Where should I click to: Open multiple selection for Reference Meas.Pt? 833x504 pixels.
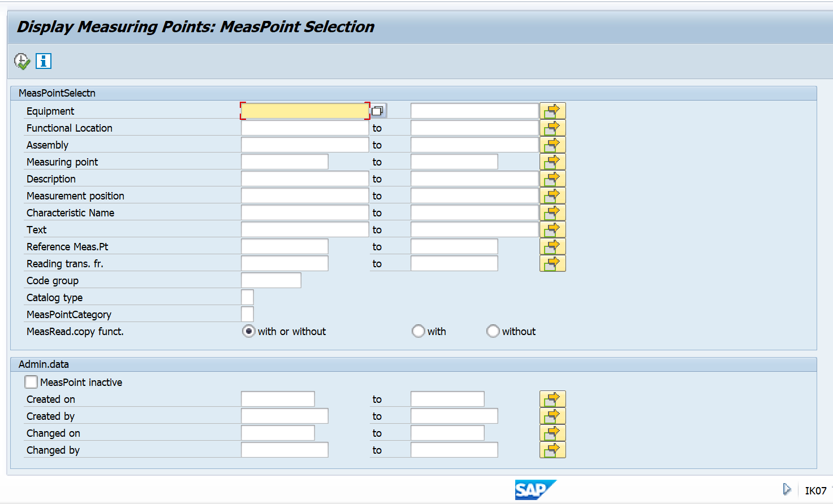(553, 246)
